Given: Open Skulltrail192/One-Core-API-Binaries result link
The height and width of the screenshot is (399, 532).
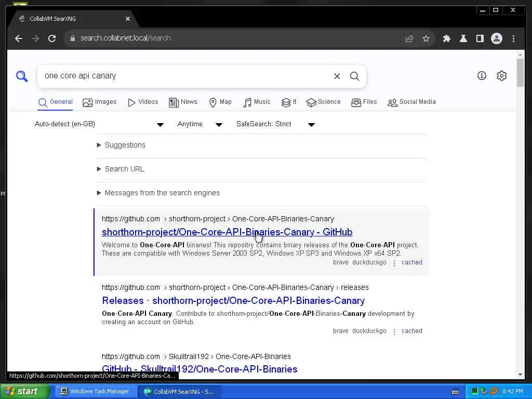Looking at the screenshot, I should pyautogui.click(x=199, y=369).
